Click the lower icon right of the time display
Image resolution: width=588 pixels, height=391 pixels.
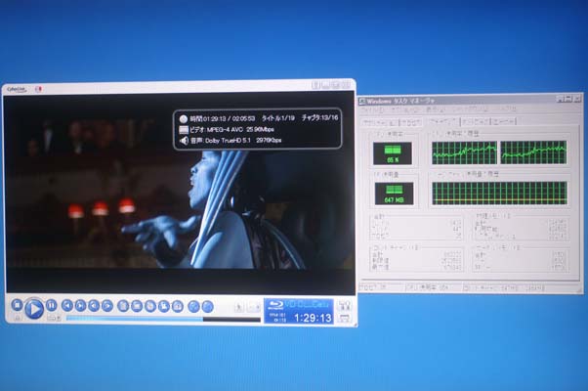344,319
